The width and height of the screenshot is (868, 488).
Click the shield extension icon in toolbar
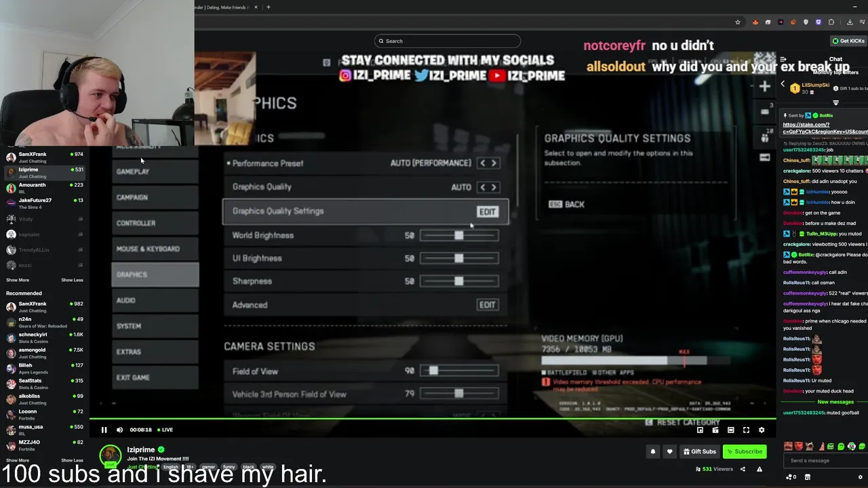[x=806, y=22]
